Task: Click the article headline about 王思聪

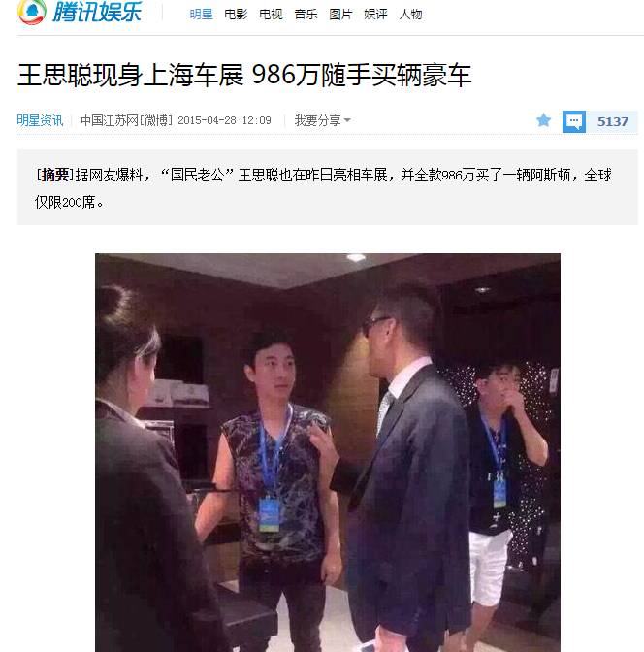Action: tap(244, 76)
